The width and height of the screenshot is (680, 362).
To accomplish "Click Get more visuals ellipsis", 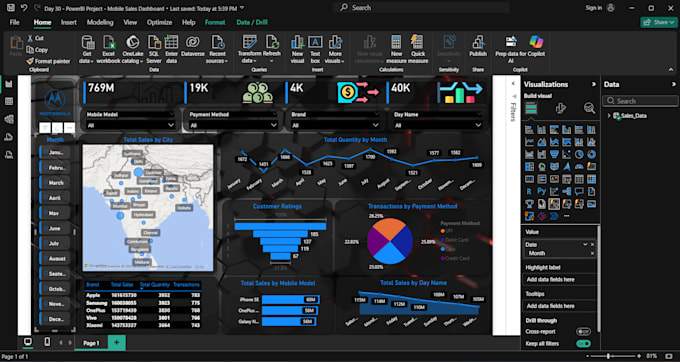I will click(566, 216).
